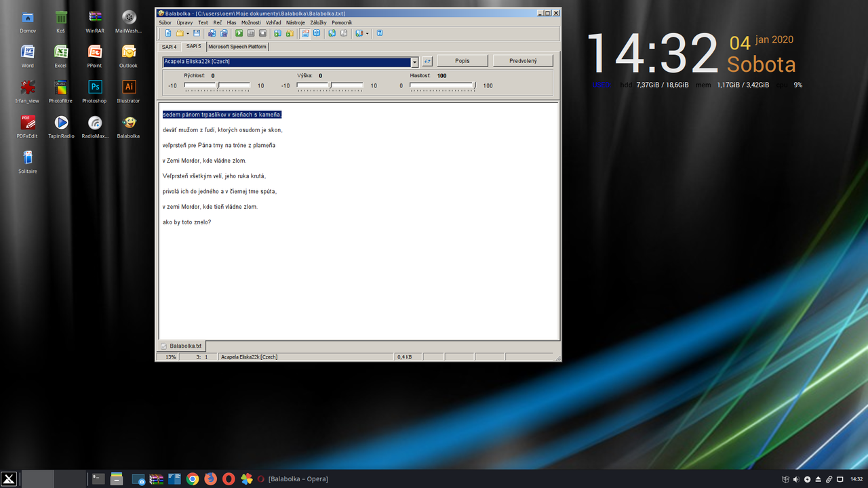Image resolution: width=868 pixels, height=488 pixels.
Task: Switch to the SAPI 5 tab
Action: [x=193, y=46]
